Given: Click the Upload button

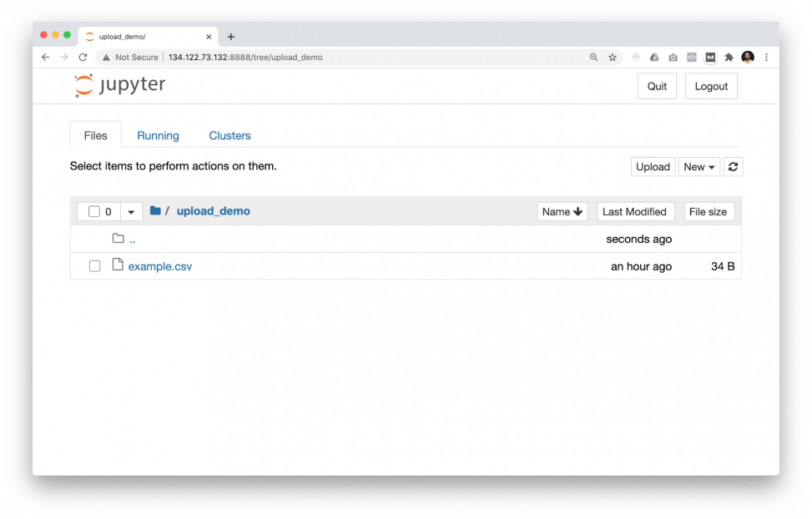Looking at the screenshot, I should click(653, 166).
